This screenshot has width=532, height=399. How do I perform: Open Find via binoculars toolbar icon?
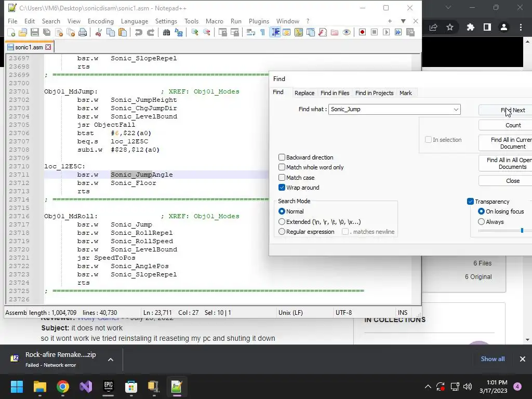(x=166, y=33)
